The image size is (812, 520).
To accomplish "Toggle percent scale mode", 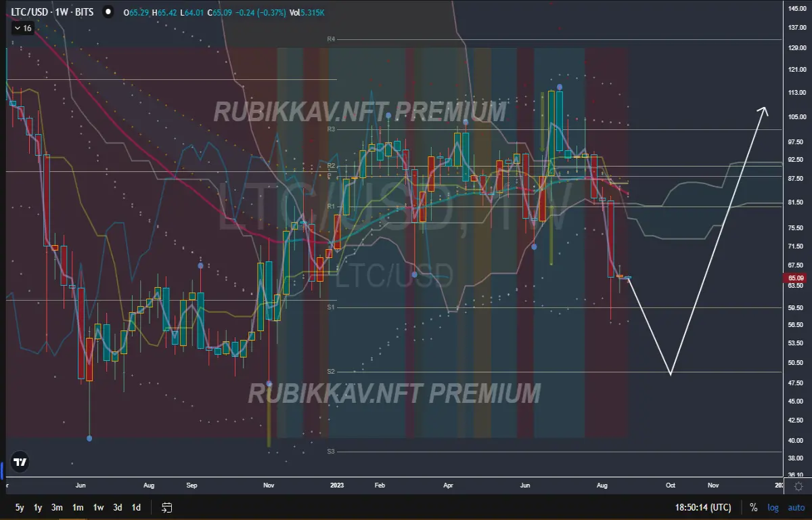I will coord(753,507).
